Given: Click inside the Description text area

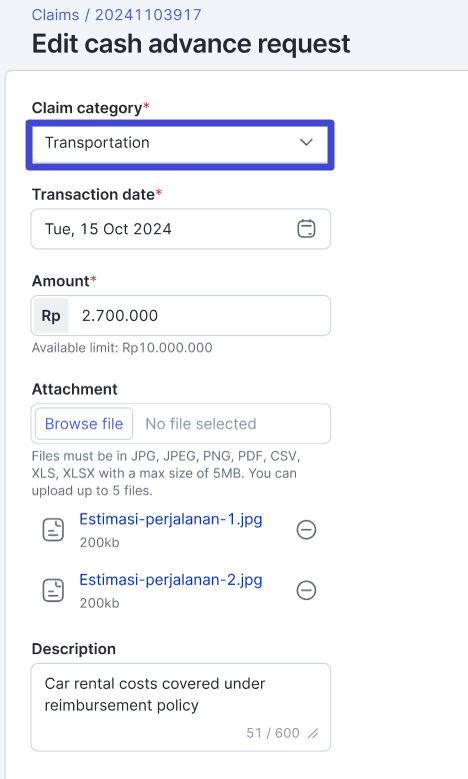Looking at the screenshot, I should click(181, 707).
